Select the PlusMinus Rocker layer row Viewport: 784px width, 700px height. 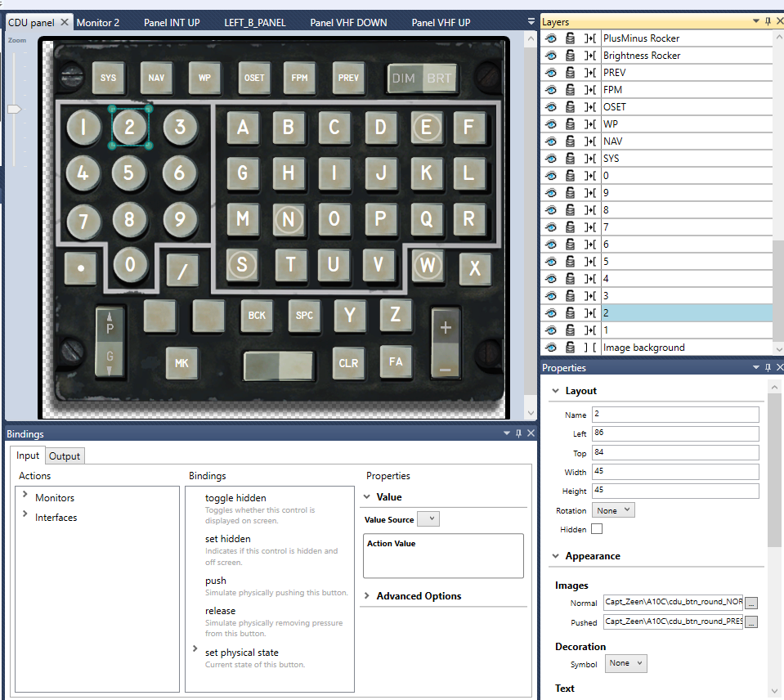tap(686, 38)
